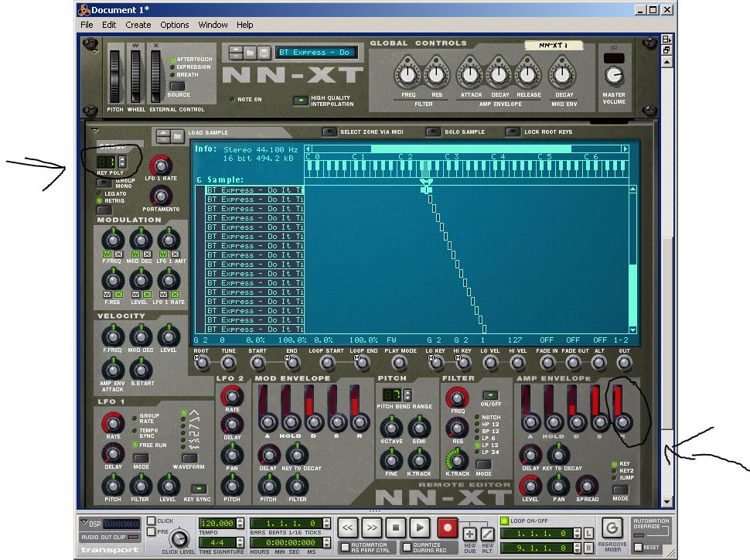The image size is (750, 560).
Task: Collapse the NN-XT main panel fold triangle
Action: (x=94, y=51)
